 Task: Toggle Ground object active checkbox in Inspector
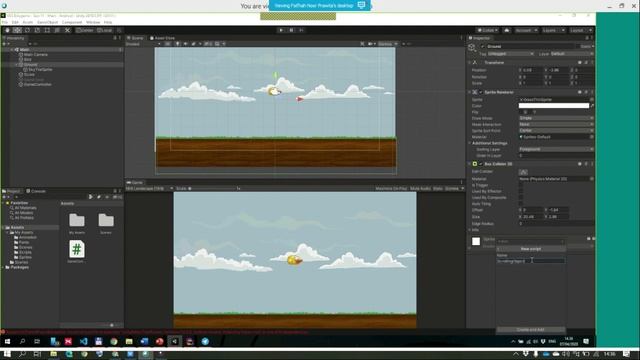click(x=482, y=46)
